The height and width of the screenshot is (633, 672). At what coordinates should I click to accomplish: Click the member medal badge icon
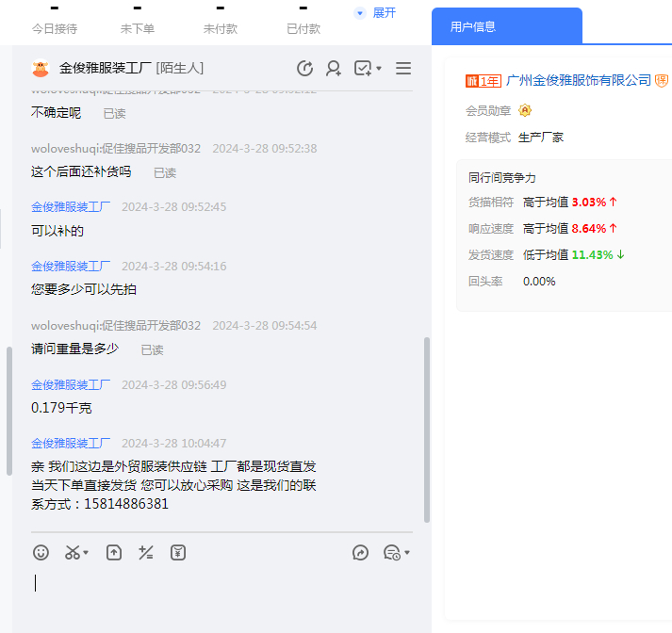[x=525, y=110]
